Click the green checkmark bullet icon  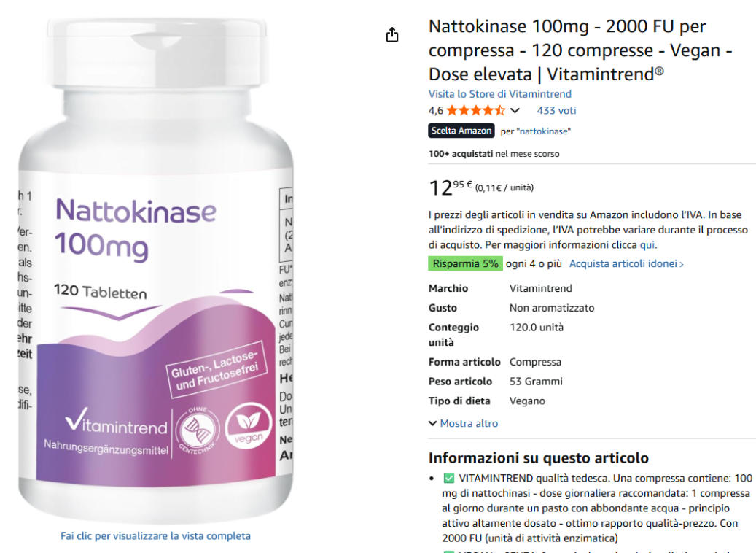pyautogui.click(x=448, y=478)
